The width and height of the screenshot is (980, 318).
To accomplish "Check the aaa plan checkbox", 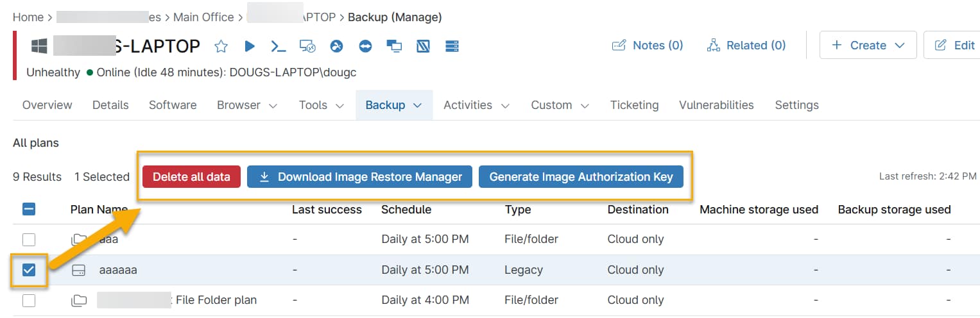I will (29, 240).
